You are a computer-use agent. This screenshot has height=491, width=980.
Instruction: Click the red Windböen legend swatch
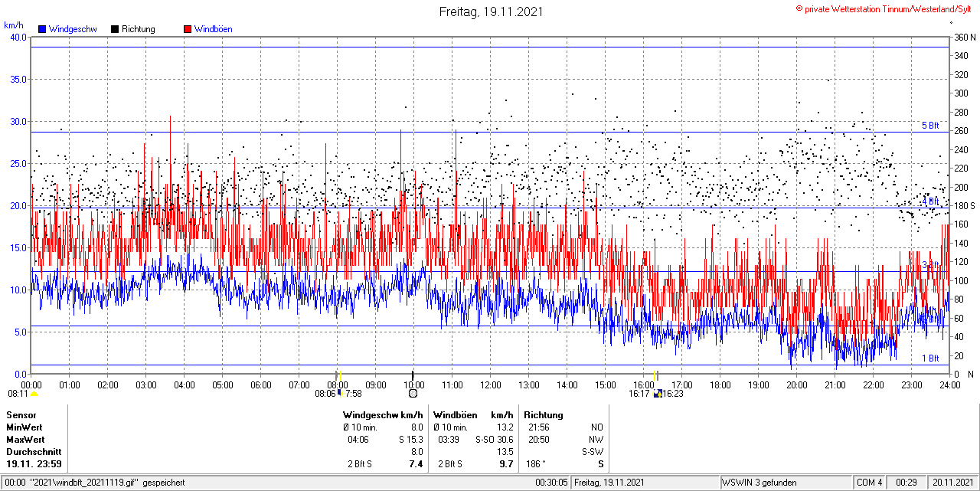[188, 29]
